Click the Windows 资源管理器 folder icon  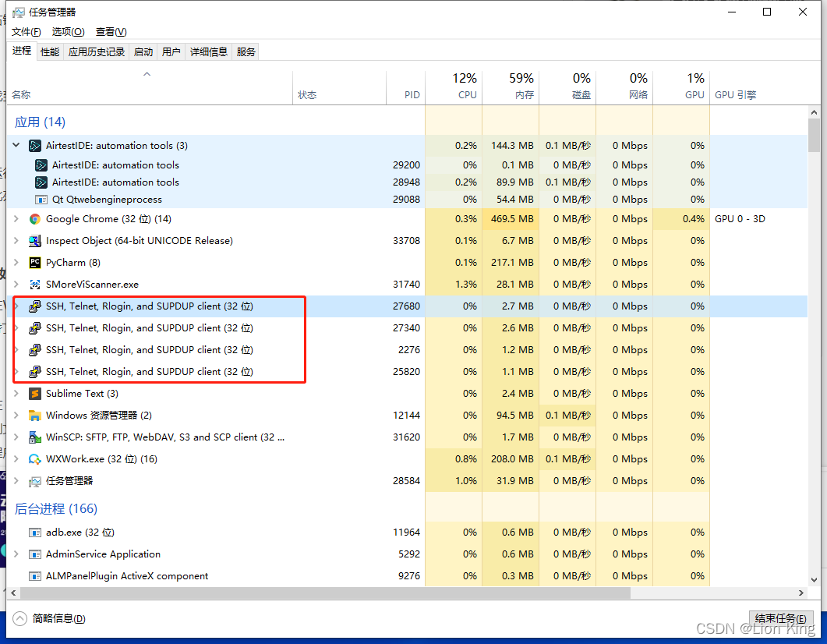click(x=35, y=416)
